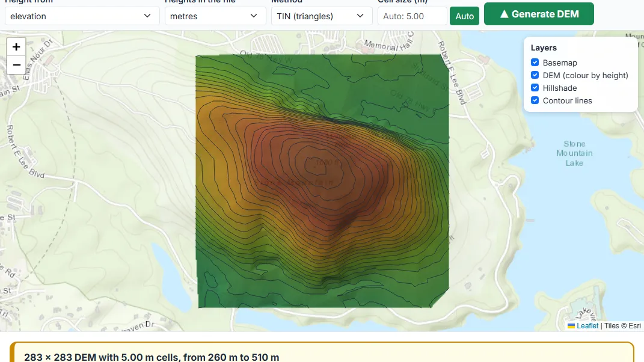Uncheck the Basemap layer checkbox
This screenshot has height=362, width=644.
pos(535,63)
